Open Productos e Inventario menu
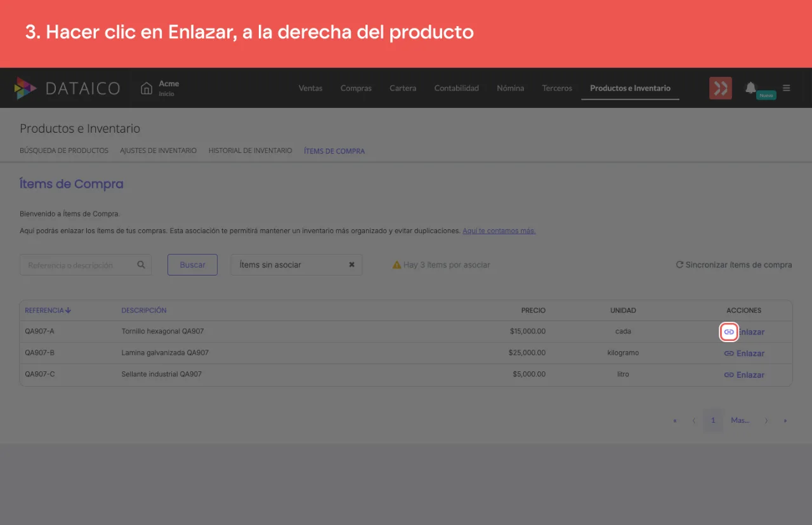This screenshot has height=525, width=812. [x=630, y=88]
